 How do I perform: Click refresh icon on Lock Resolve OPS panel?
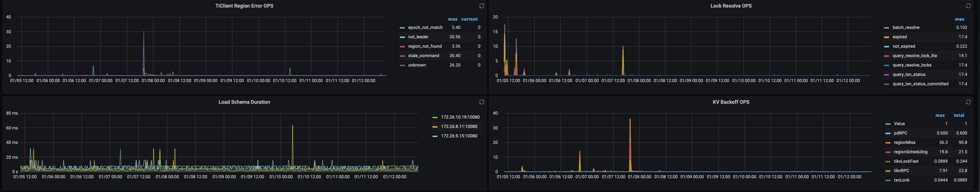point(968,6)
